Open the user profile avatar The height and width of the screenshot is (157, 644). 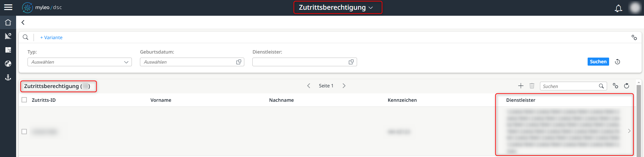pos(635,8)
